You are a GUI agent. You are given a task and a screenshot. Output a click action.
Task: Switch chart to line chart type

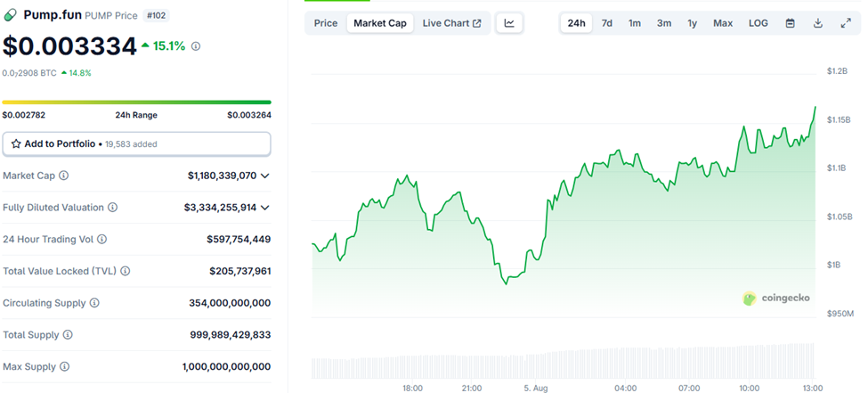click(509, 23)
